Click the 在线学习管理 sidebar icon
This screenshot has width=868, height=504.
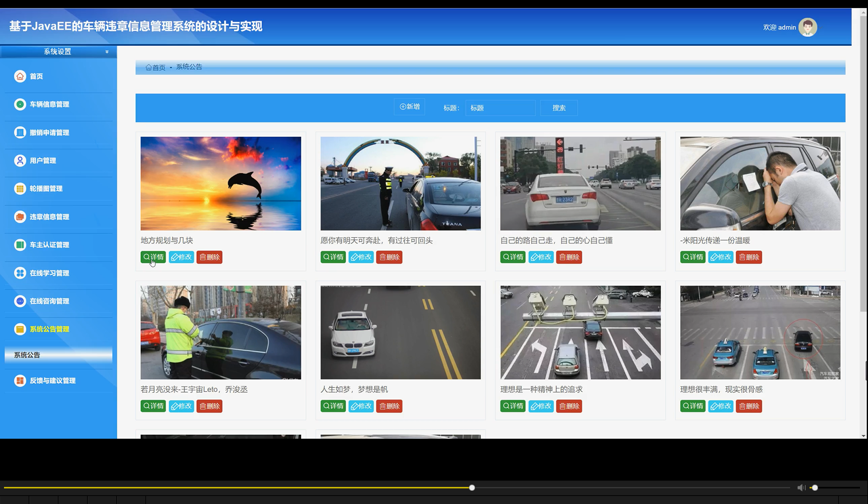(x=20, y=273)
